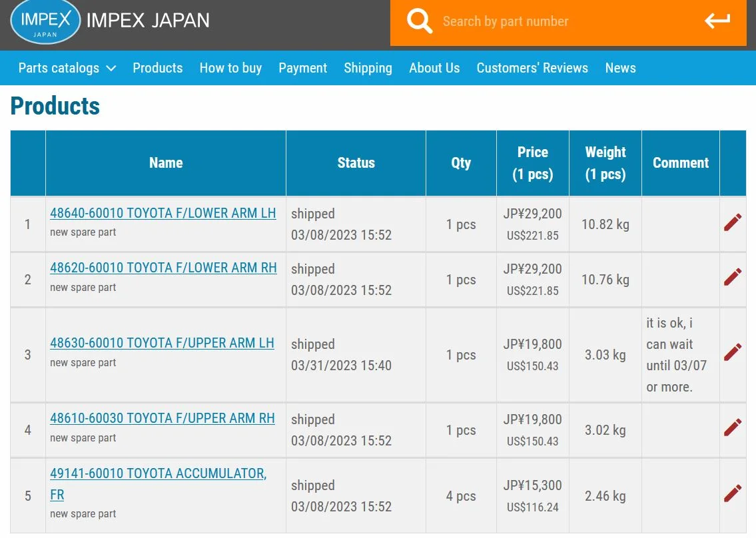
Task: Select the 3.03 kg weight cell
Action: pyautogui.click(x=605, y=355)
